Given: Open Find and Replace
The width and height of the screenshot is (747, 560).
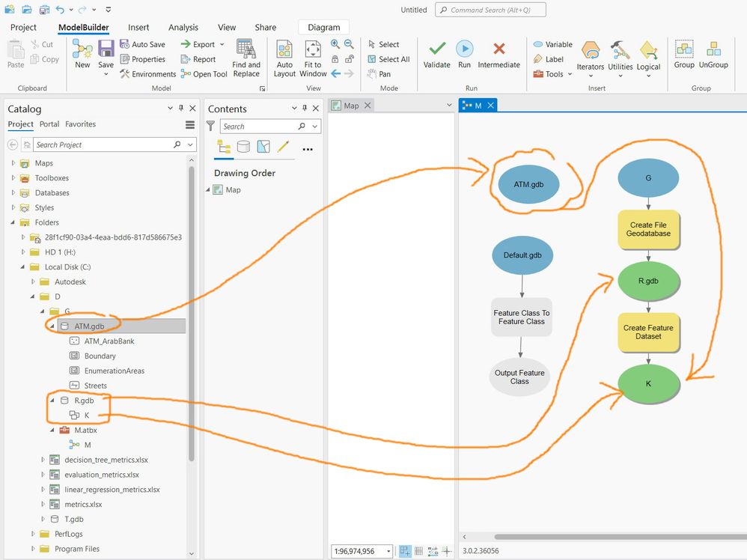Looking at the screenshot, I should [246, 58].
